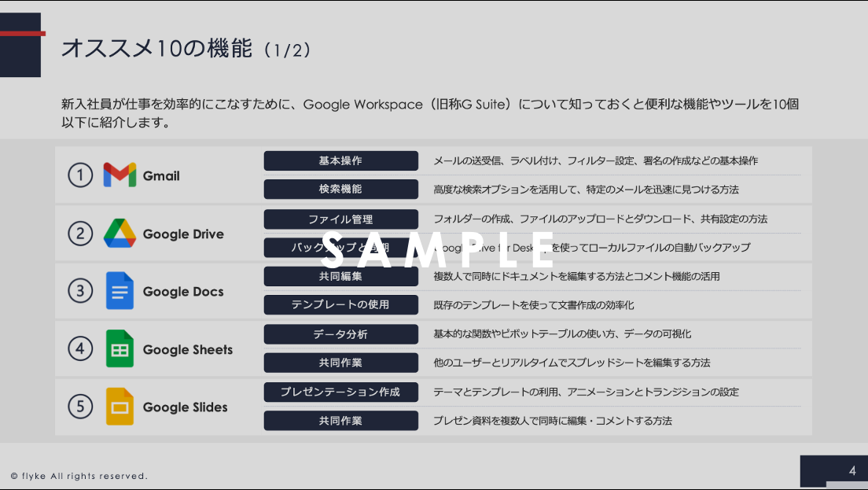Select the circled number 3 marker
The height and width of the screenshot is (490, 868).
coord(80,291)
